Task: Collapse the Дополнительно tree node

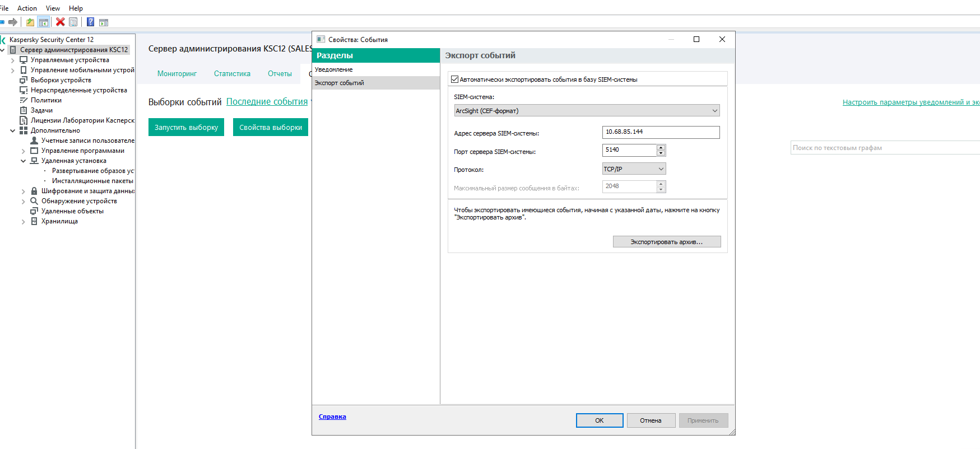Action: tap(13, 130)
